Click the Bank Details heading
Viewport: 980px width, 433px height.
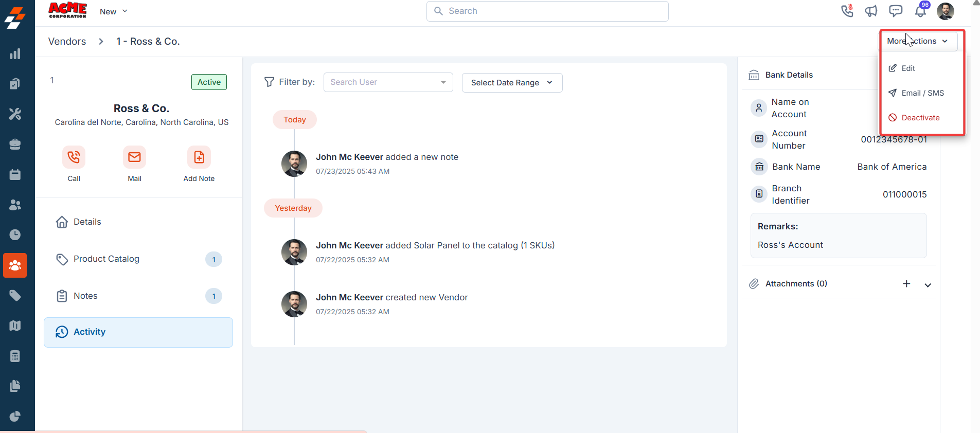pos(789,75)
